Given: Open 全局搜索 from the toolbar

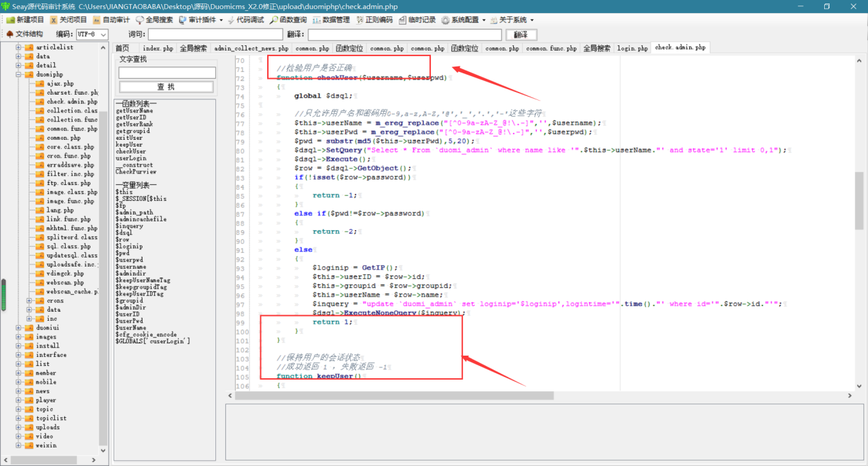Looking at the screenshot, I should click(154, 20).
